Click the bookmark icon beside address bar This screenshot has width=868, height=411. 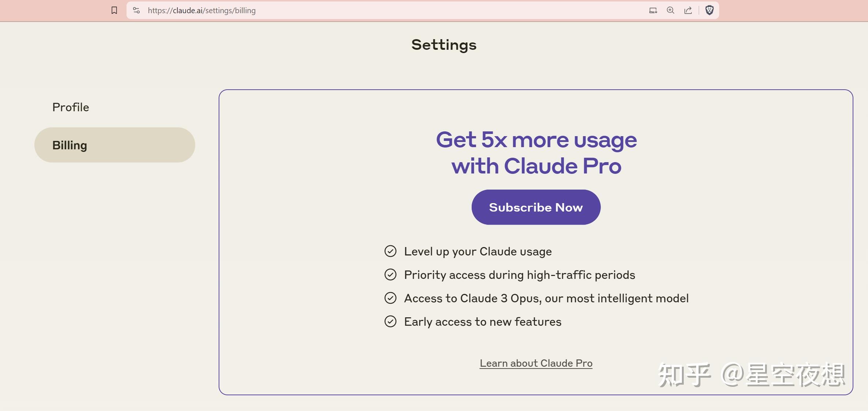(114, 10)
